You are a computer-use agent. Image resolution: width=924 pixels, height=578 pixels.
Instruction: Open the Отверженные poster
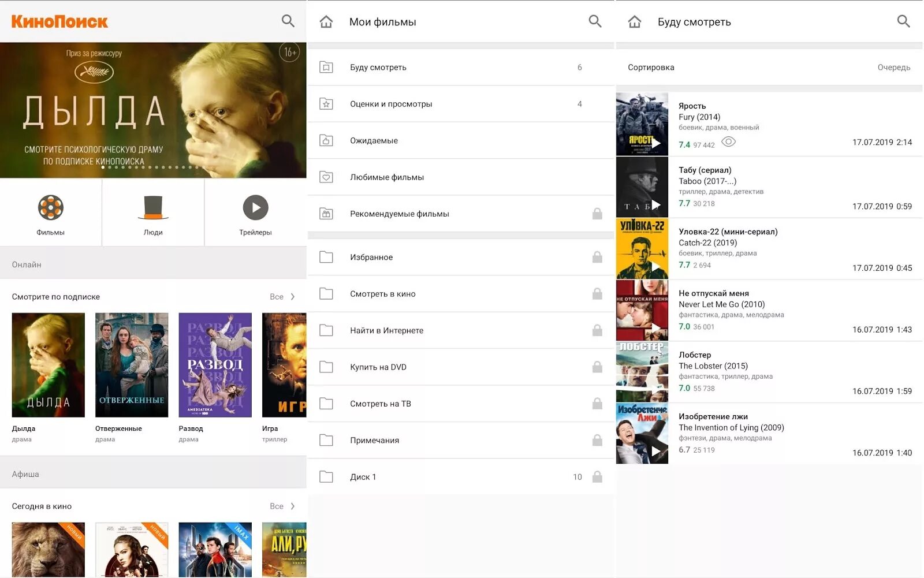point(132,365)
